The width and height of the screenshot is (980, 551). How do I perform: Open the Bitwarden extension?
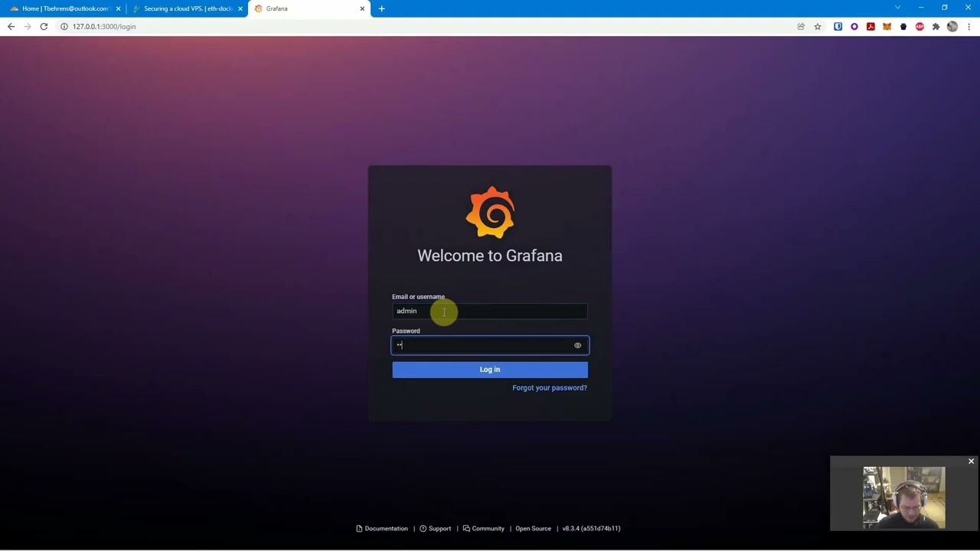coord(838,27)
